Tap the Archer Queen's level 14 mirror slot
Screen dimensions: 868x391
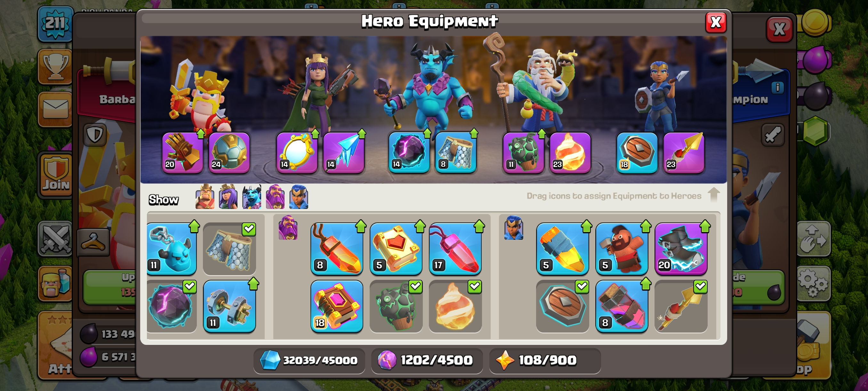tap(296, 153)
